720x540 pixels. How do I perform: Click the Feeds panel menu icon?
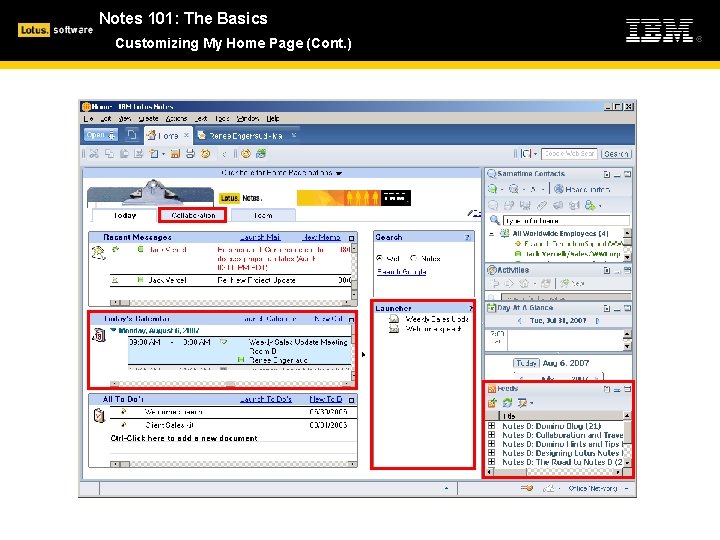[607, 389]
